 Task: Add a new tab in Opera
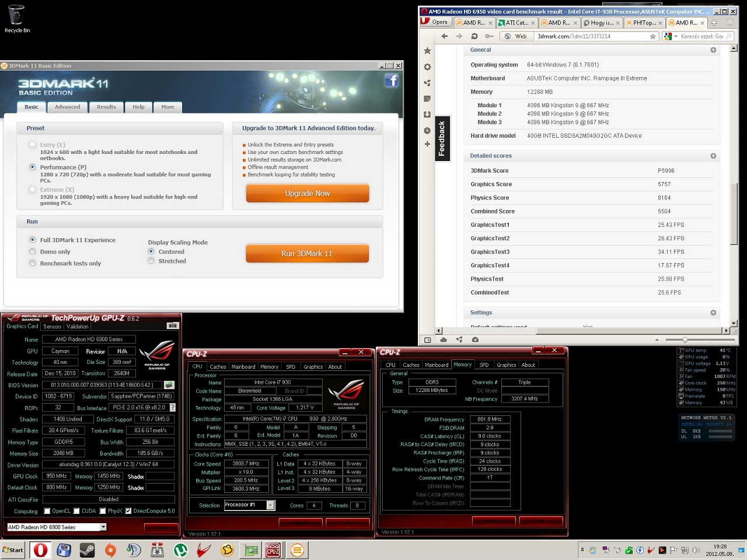click(714, 23)
